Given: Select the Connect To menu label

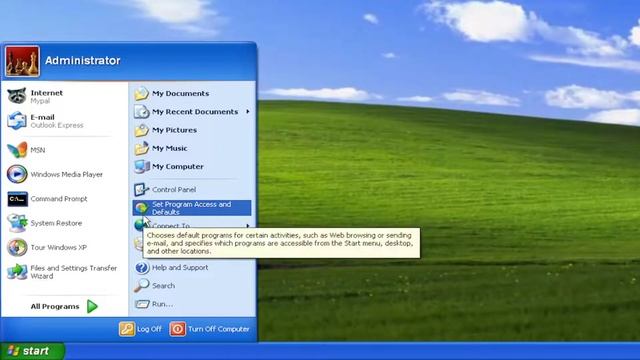Looking at the screenshot, I should 171,226.
